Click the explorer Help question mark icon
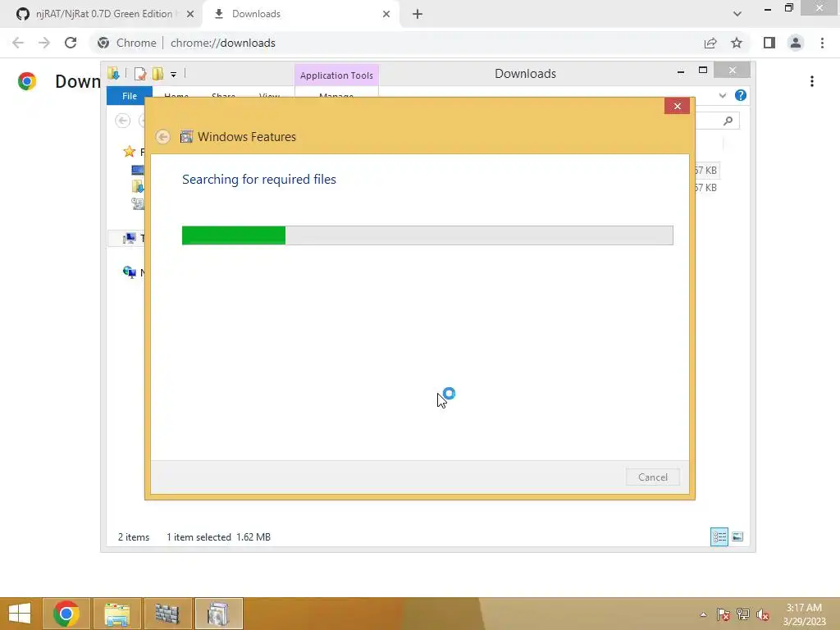The image size is (840, 630). click(741, 95)
